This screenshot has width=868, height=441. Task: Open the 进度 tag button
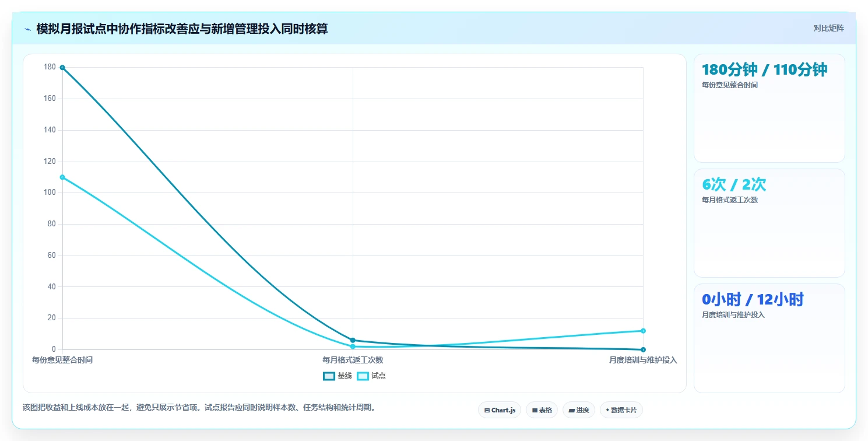579,410
